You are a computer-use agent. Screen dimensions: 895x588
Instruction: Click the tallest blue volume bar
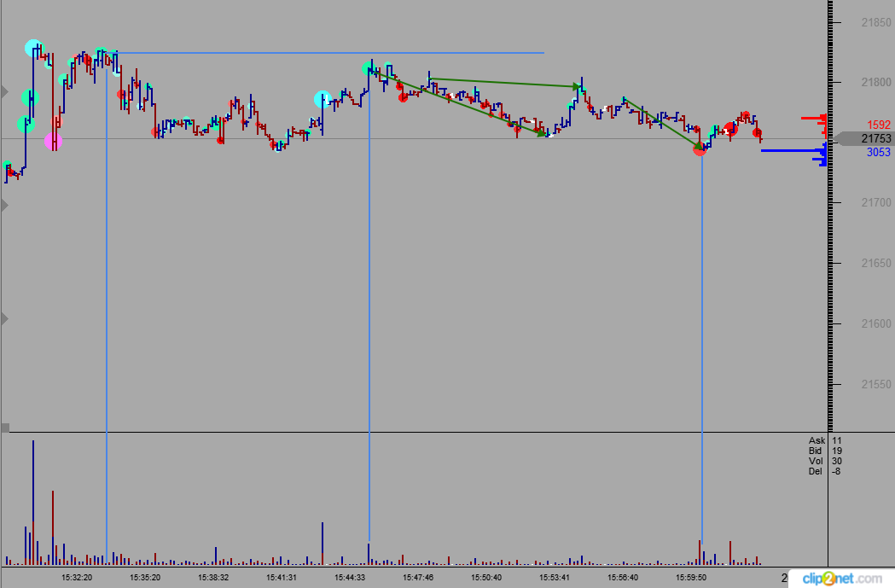pos(33,503)
